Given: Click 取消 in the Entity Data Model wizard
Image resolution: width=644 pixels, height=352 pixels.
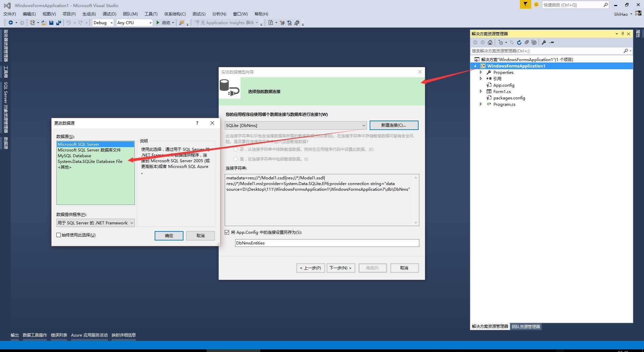Looking at the screenshot, I should [405, 268].
